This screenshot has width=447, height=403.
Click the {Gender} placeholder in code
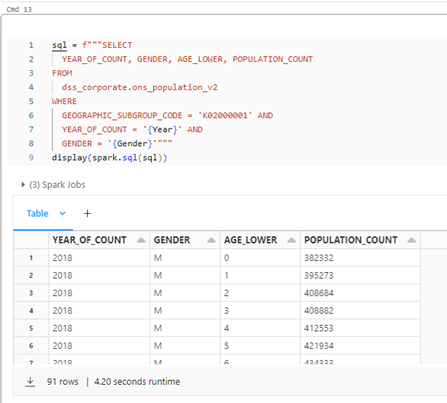pos(132,144)
